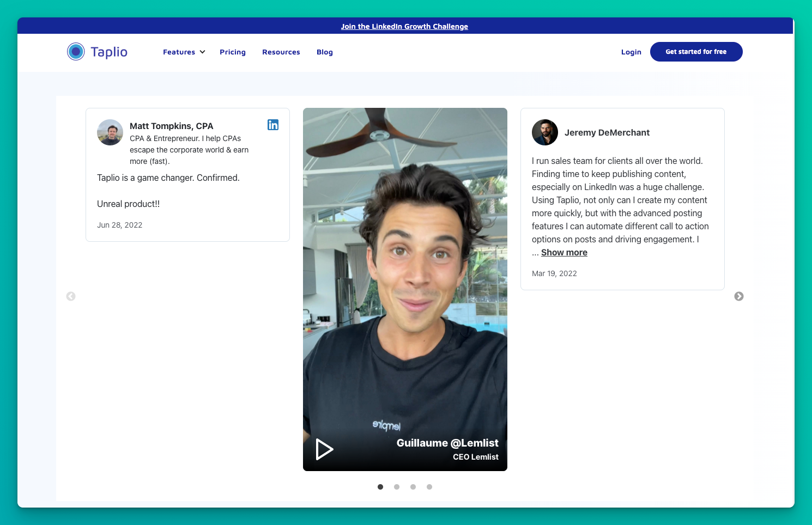Click the Taplio logo icon
The width and height of the screenshot is (812, 525).
76,52
